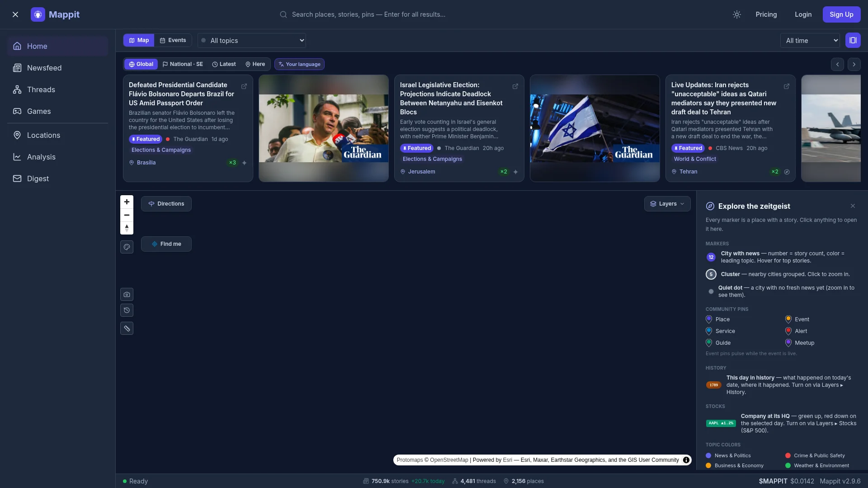Open the All time range dropdown
The width and height of the screenshot is (868, 488).
point(810,41)
